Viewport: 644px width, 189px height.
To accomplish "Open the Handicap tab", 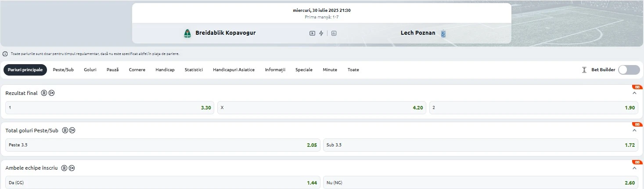I will (x=165, y=70).
